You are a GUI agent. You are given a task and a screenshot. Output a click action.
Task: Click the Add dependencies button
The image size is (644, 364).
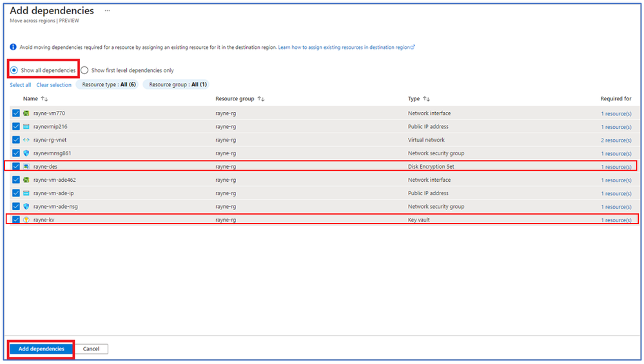pos(41,349)
